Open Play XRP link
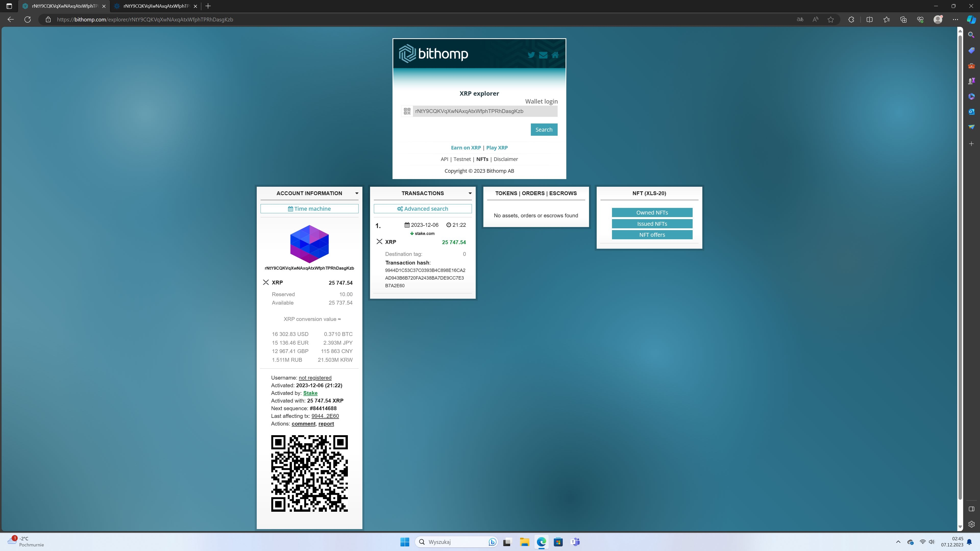This screenshot has width=980, height=551. tap(497, 147)
